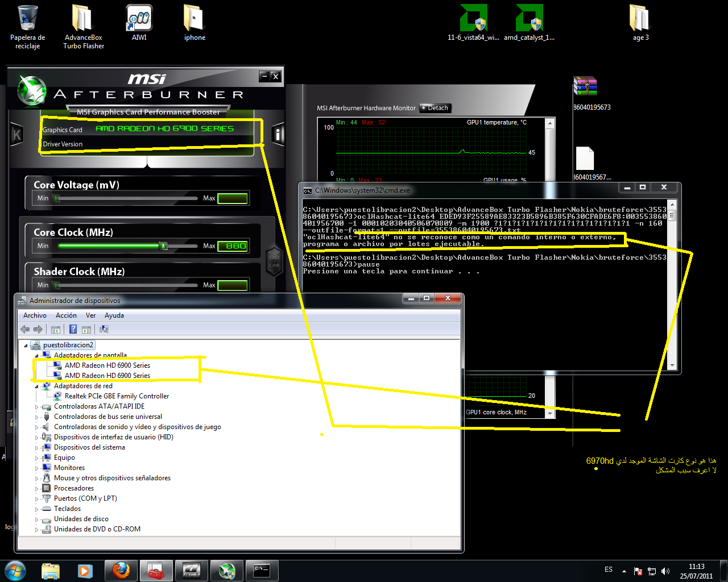Click the volume speaker tray icon
728x582 pixels.
click(665, 571)
